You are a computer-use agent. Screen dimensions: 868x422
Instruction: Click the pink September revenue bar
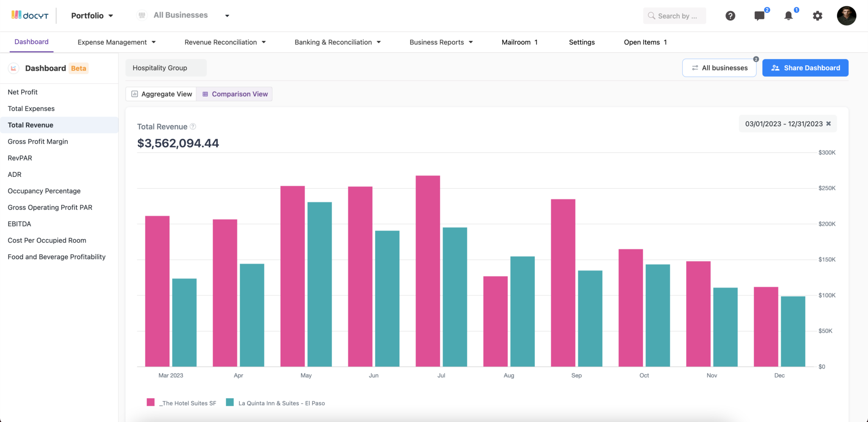563,283
